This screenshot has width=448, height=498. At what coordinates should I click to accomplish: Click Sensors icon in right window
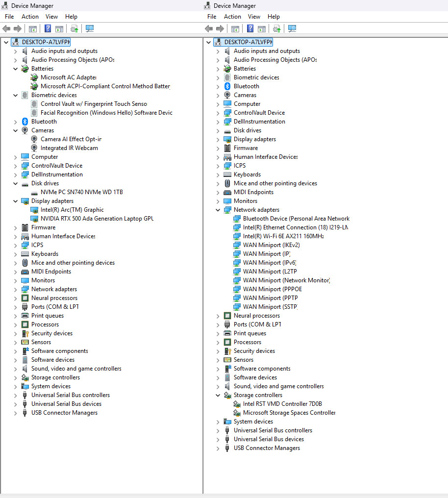(227, 359)
